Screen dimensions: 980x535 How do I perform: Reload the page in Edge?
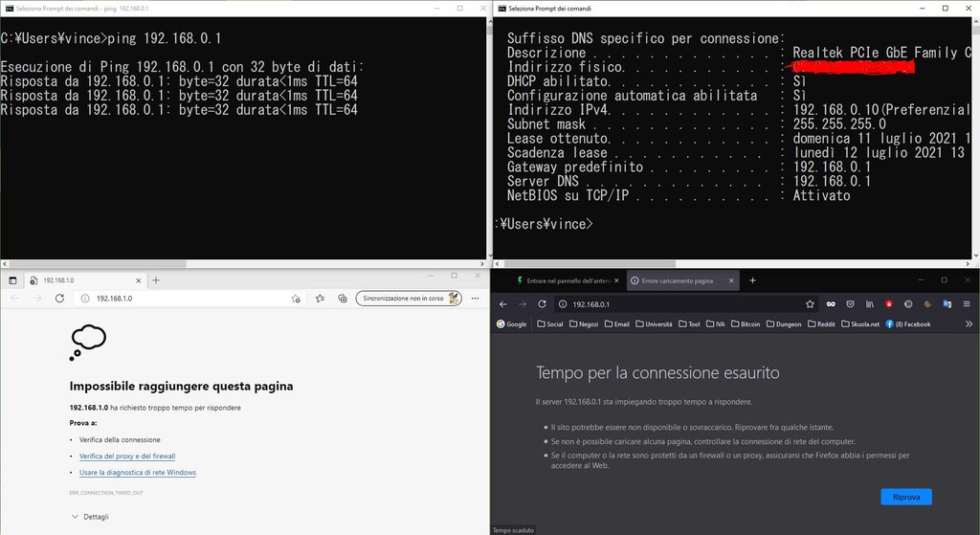point(59,299)
